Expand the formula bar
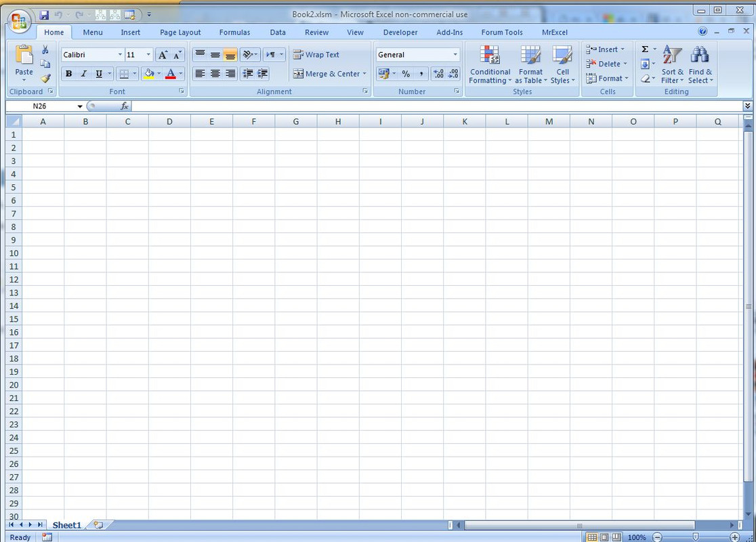Image resolution: width=756 pixels, height=542 pixels. 747,106
